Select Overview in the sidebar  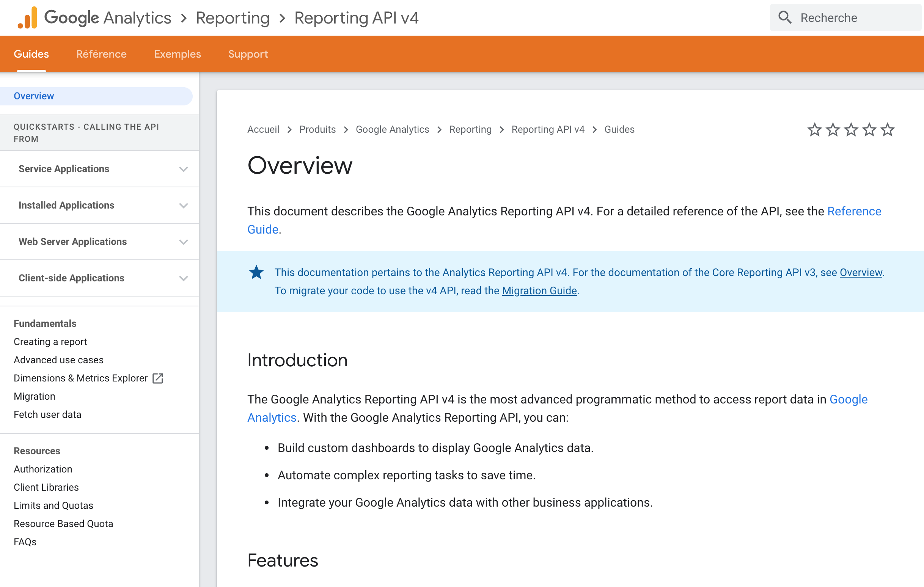[x=96, y=96]
